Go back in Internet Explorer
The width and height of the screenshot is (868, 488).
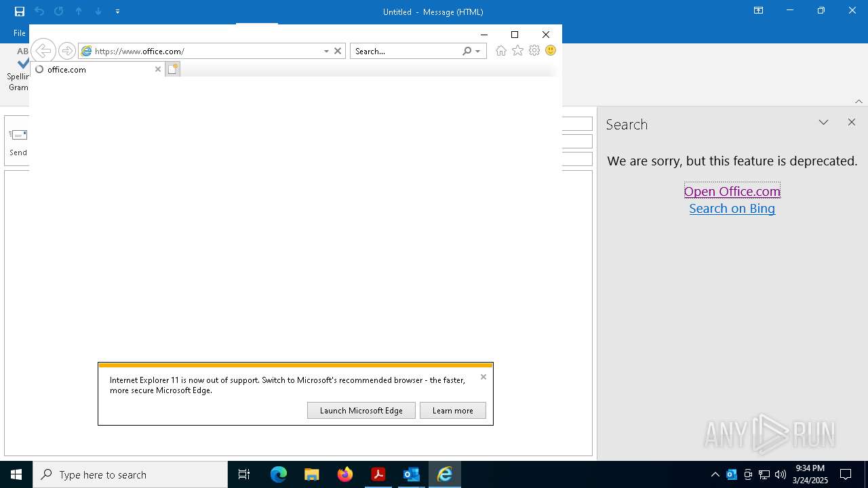pos(43,51)
